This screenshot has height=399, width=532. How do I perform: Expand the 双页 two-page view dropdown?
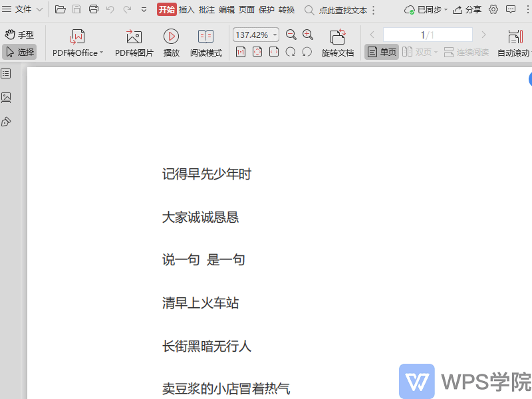(436, 51)
